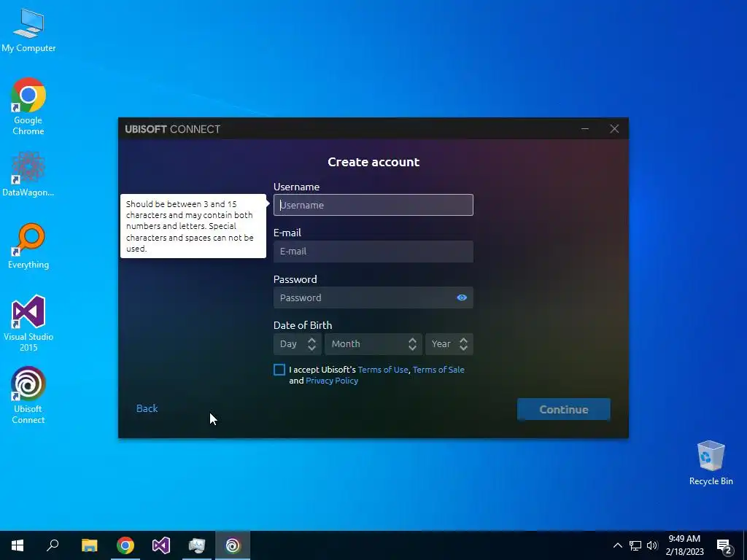This screenshot has height=560, width=747.
Task: Launch Google Chrome from the desktop
Action: click(28, 106)
